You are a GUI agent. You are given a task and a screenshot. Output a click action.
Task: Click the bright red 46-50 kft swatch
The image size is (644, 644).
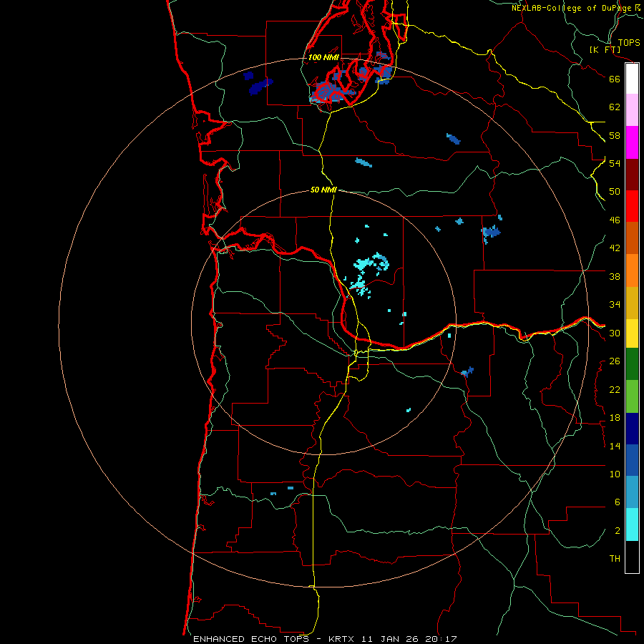(x=632, y=206)
